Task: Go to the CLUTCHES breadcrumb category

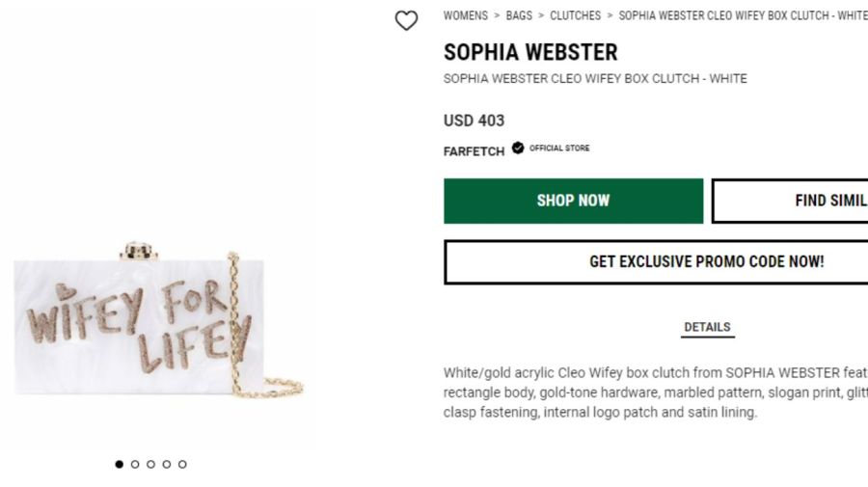Action: (575, 15)
